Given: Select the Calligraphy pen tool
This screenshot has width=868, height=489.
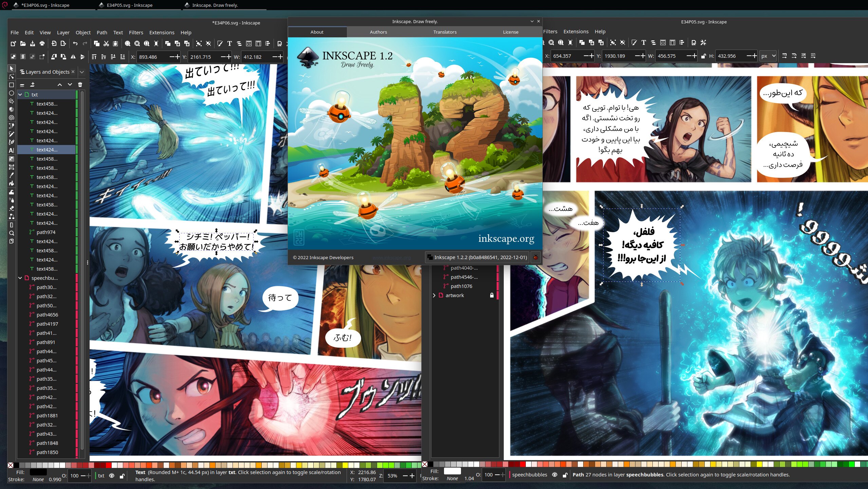Looking at the screenshot, I should click(11, 142).
